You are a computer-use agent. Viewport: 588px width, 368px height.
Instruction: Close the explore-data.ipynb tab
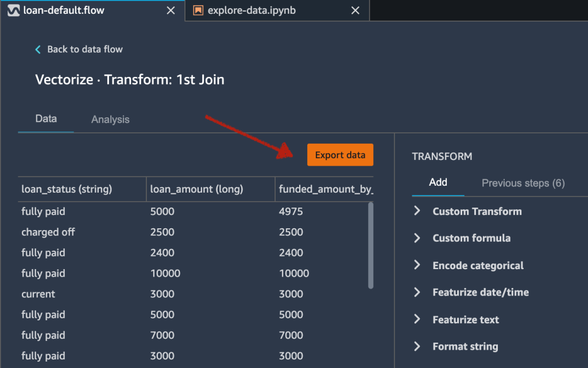(355, 10)
